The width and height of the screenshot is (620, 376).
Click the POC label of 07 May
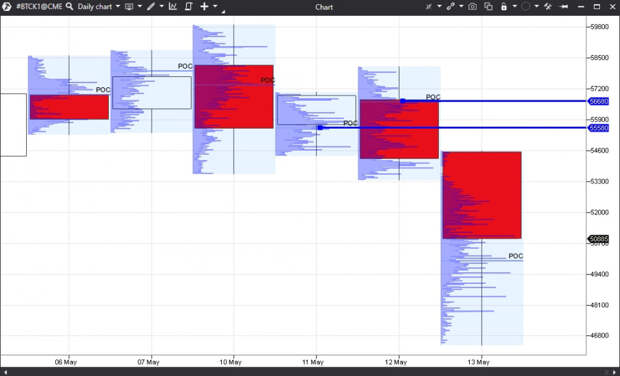185,66
